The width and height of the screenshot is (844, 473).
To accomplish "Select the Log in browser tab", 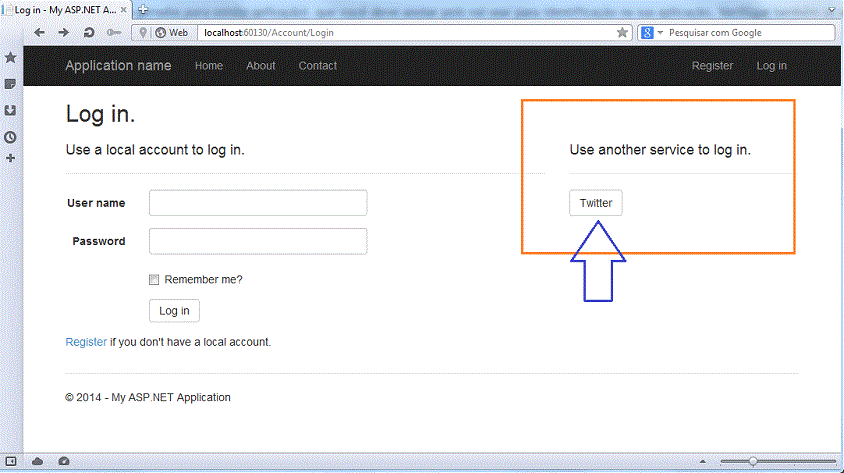I will (x=65, y=10).
